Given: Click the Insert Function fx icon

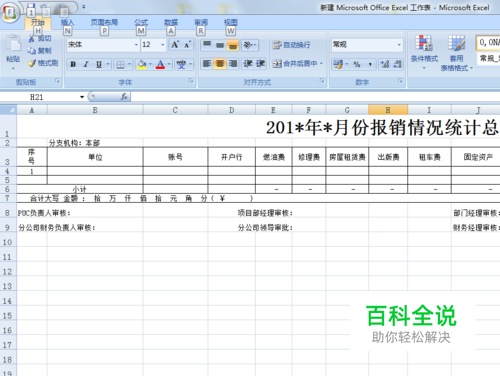Looking at the screenshot, I should point(124,97).
